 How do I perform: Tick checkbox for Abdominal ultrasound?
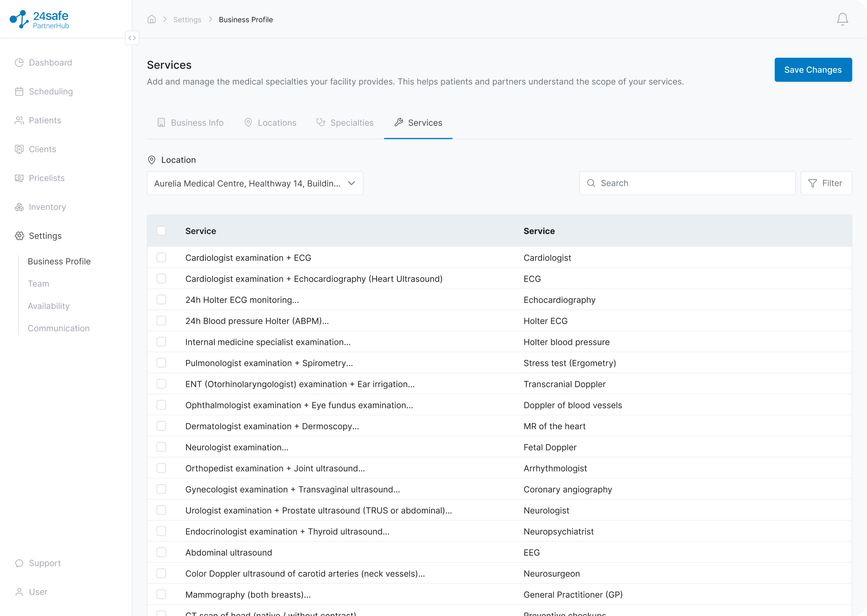click(x=161, y=552)
